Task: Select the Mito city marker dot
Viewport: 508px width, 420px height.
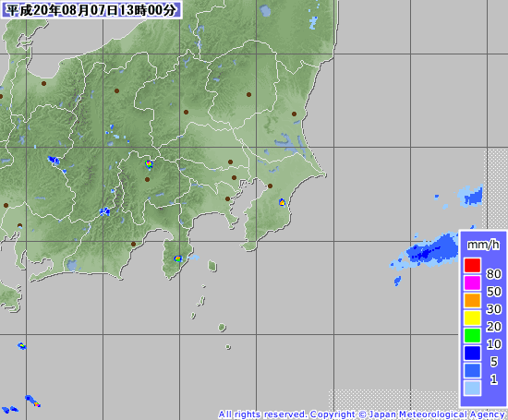Action: tap(294, 114)
